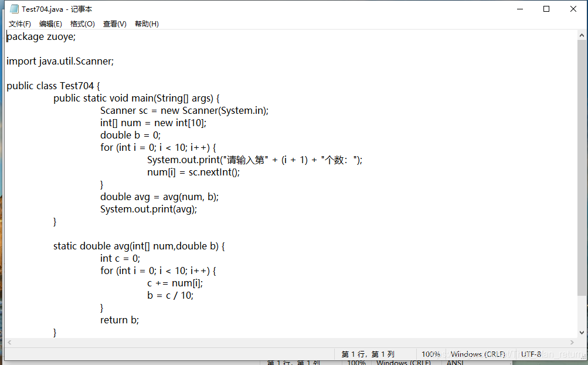The height and width of the screenshot is (365, 588).
Task: Click the 'c += num[i];' line
Action: 175,283
